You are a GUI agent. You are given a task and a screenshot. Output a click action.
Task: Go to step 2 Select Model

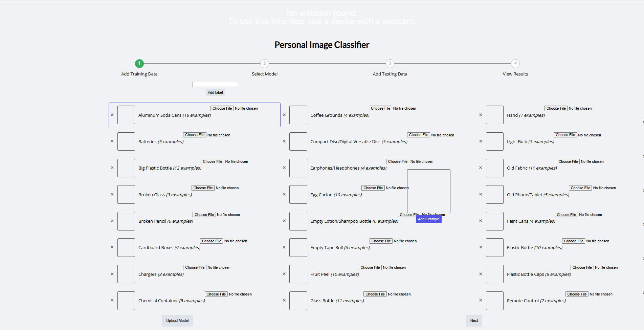(265, 64)
